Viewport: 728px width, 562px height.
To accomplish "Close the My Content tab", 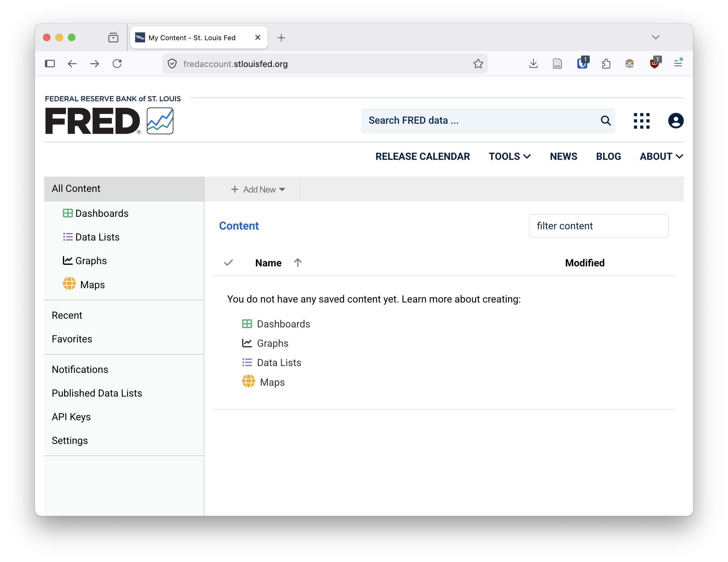I will pyautogui.click(x=258, y=38).
